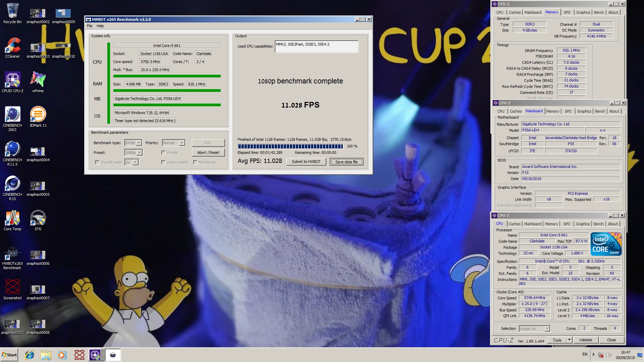The height and width of the screenshot is (362, 644).
Task: Click Close button in CPU-Z
Action: [x=611, y=340]
